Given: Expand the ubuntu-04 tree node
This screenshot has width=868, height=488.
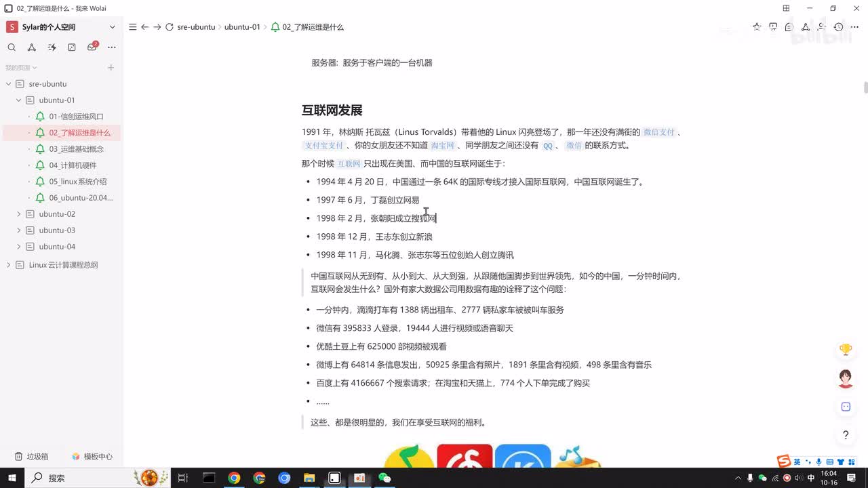Looking at the screenshot, I should 19,247.
